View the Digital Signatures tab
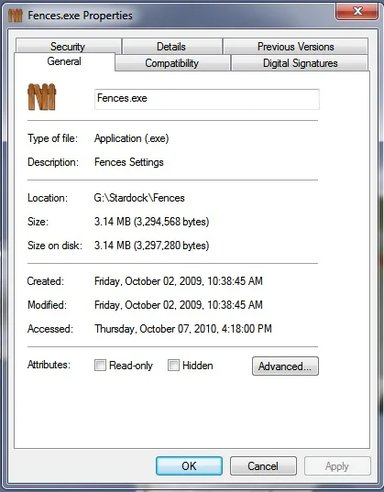The width and height of the screenshot is (384, 492). coord(300,63)
